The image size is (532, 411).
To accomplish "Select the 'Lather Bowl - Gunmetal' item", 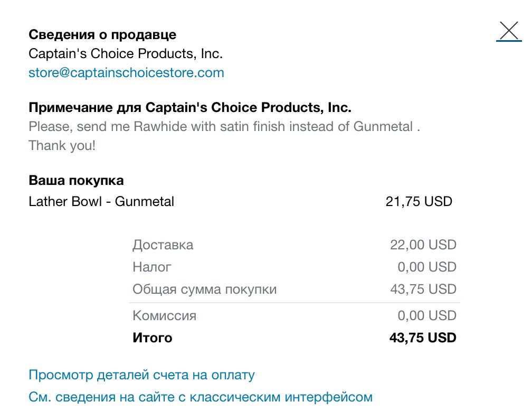I will coord(101,201).
